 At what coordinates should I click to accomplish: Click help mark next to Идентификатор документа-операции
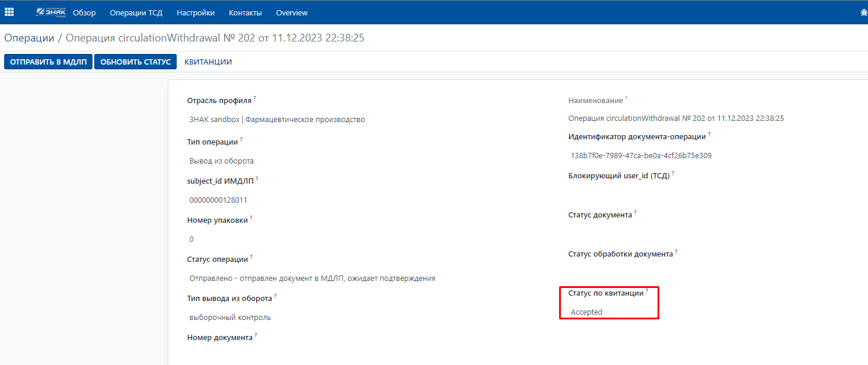[709, 134]
